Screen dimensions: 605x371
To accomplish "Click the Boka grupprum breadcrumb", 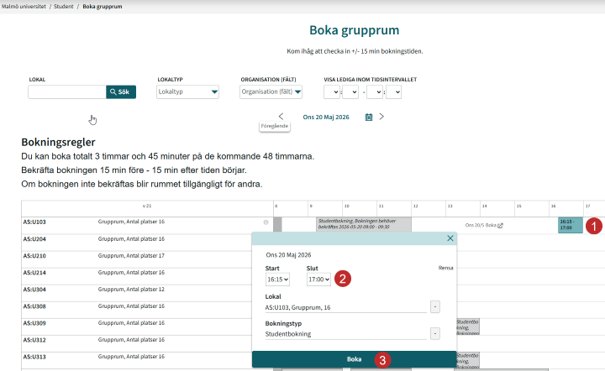I will point(102,7).
